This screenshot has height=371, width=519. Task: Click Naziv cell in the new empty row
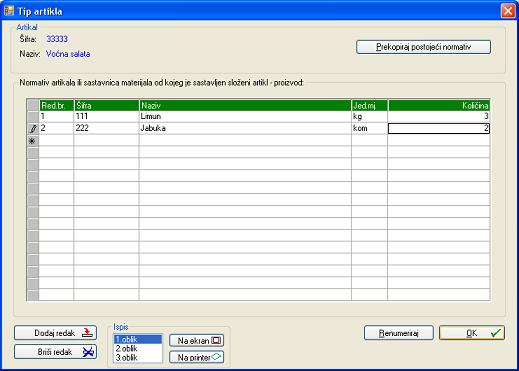[245, 141]
